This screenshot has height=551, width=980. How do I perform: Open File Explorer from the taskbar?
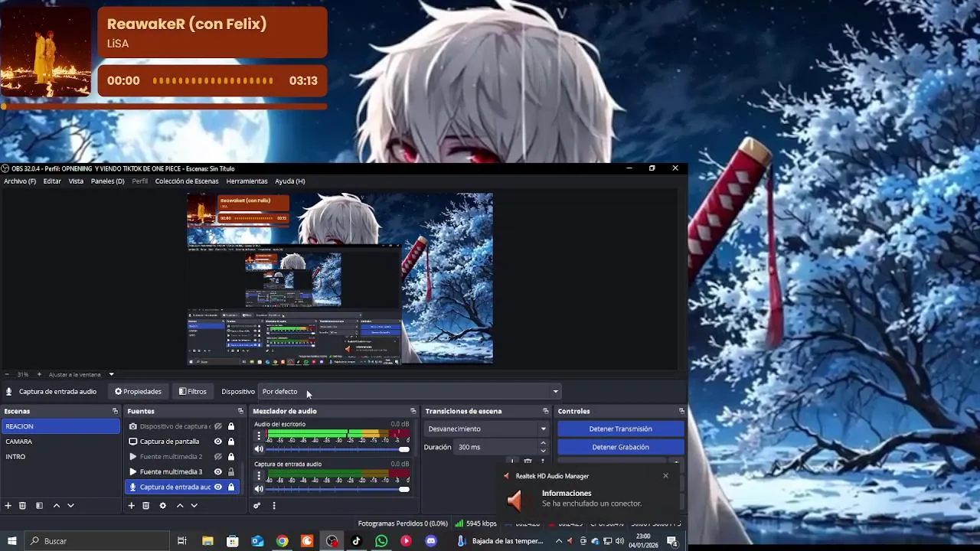pyautogui.click(x=207, y=541)
